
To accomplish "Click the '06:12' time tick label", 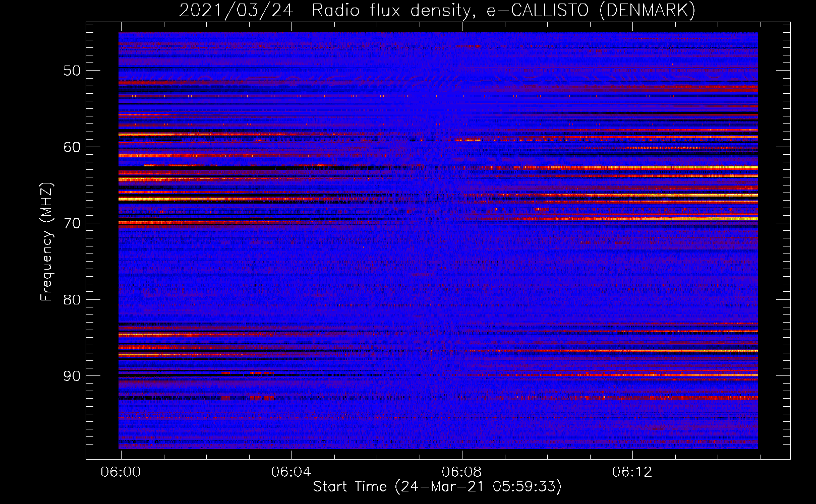I will [x=632, y=472].
